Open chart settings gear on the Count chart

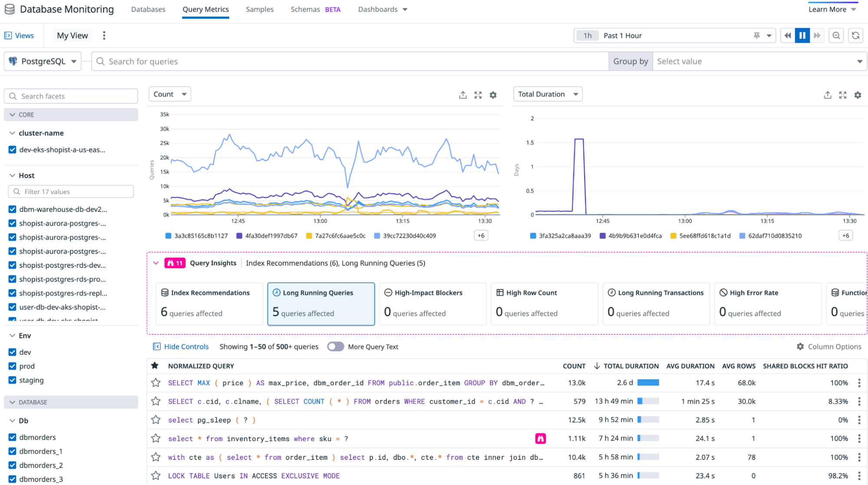tap(493, 95)
